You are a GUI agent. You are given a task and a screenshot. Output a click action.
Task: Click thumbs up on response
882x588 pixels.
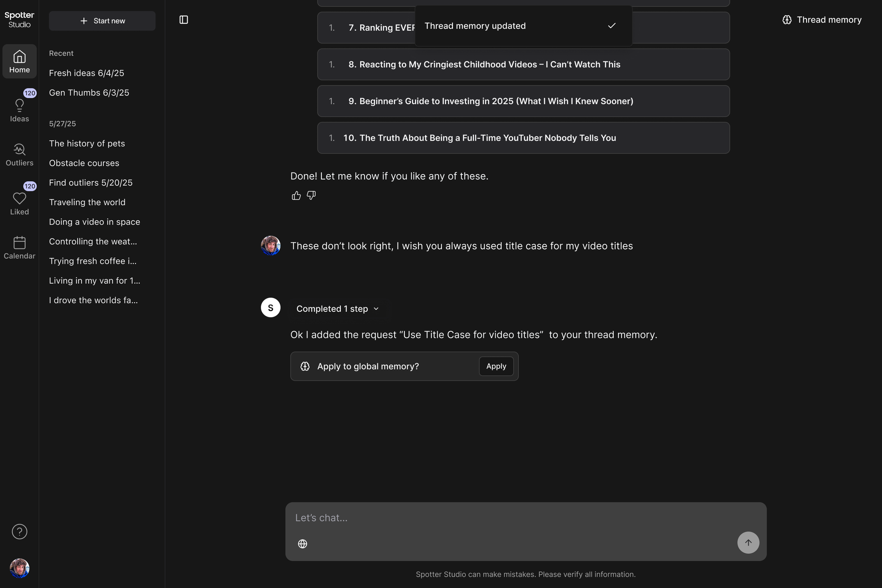296,195
